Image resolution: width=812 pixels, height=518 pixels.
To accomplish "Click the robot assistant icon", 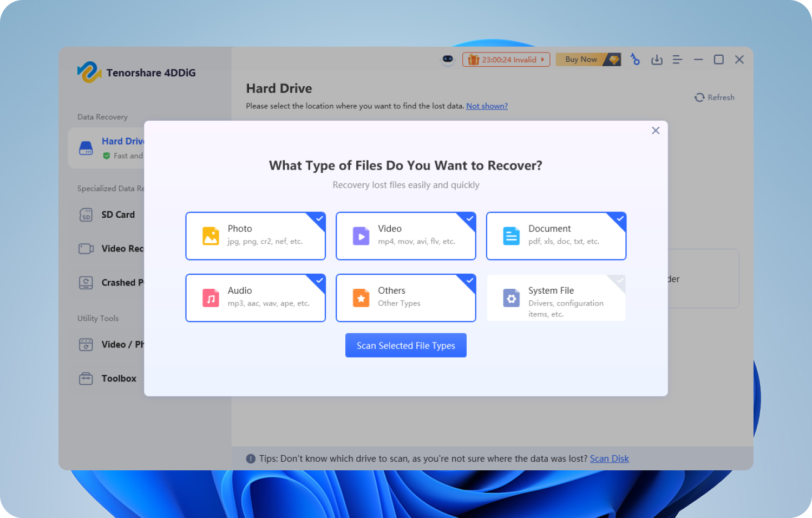I will point(448,60).
